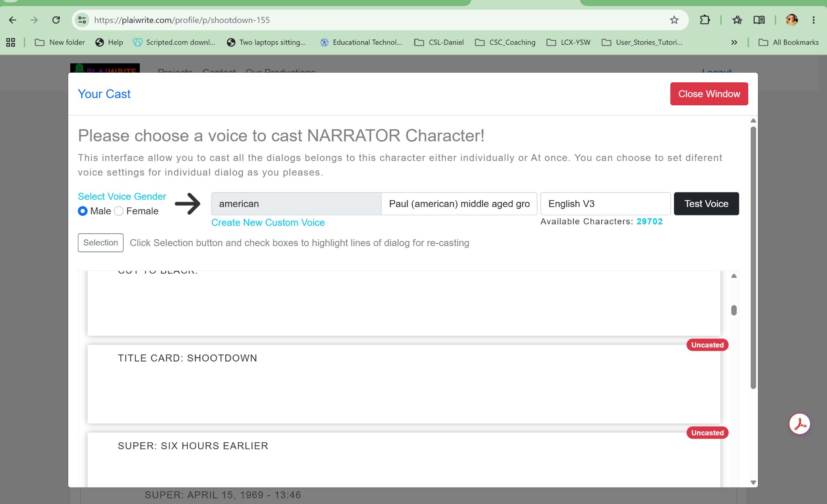The height and width of the screenshot is (504, 827).
Task: Click Uncasted badge on TITLE CARD line
Action: tap(707, 345)
